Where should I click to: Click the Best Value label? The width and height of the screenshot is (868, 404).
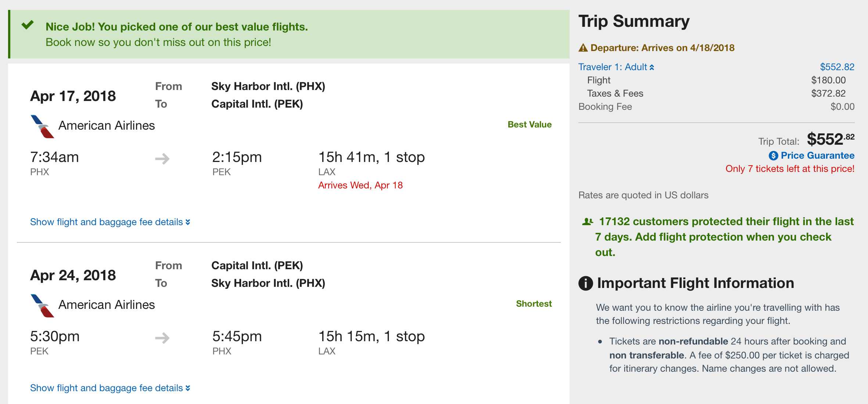pos(529,125)
